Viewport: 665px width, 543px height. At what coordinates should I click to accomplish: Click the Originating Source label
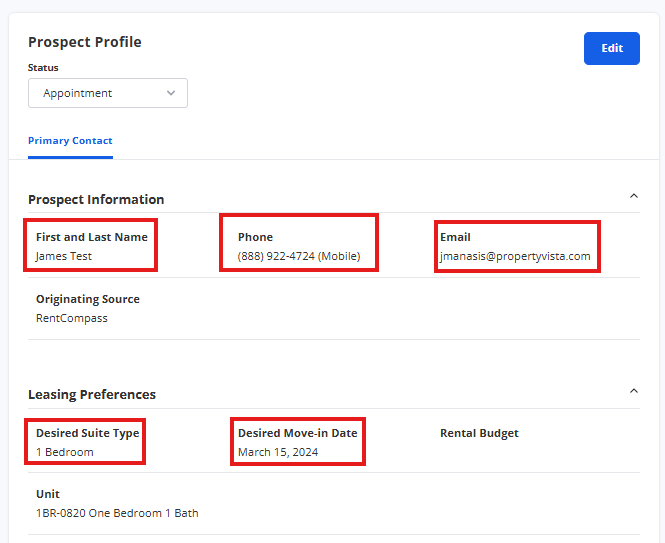[88, 299]
